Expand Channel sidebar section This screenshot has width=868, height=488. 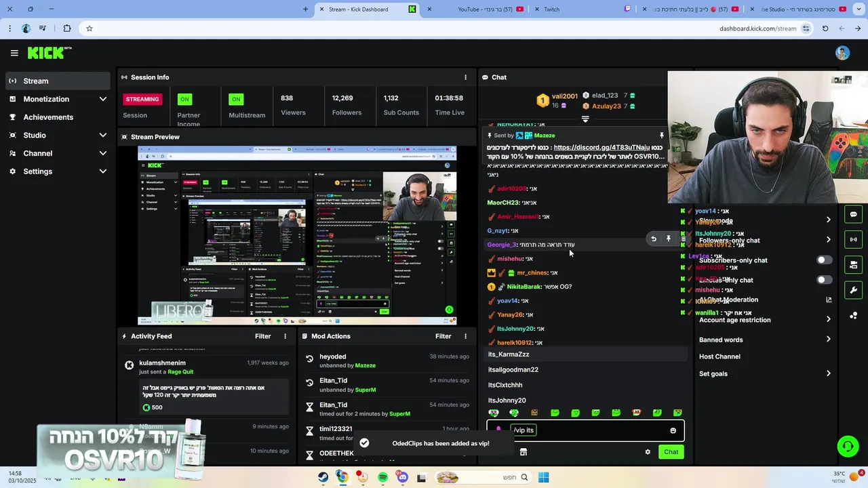tap(103, 153)
